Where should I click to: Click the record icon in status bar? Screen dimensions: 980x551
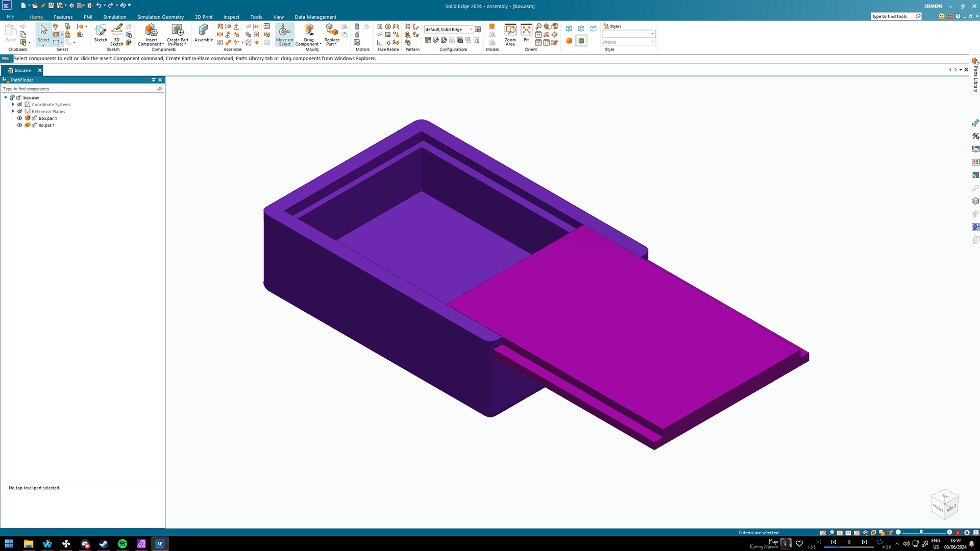tap(967, 533)
